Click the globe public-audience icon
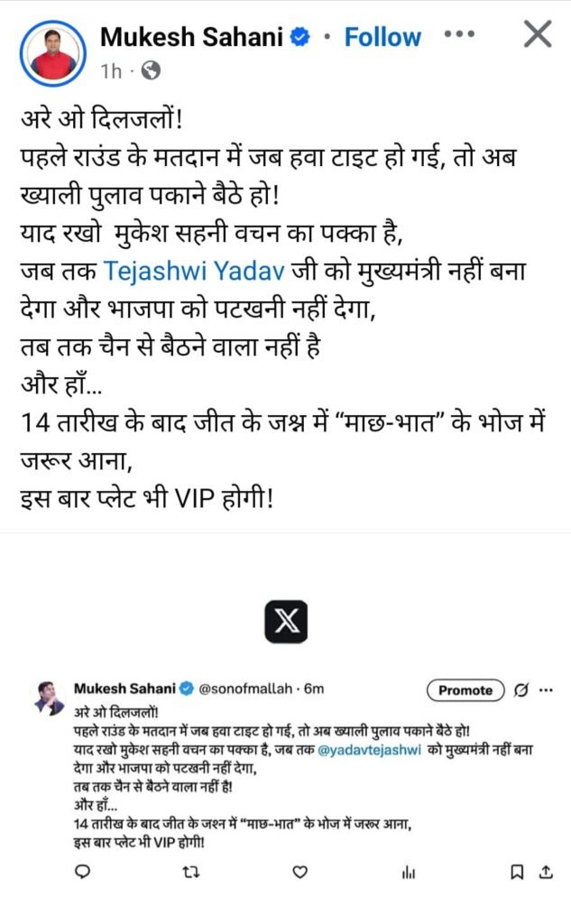The width and height of the screenshot is (571, 924). pyautogui.click(x=152, y=71)
